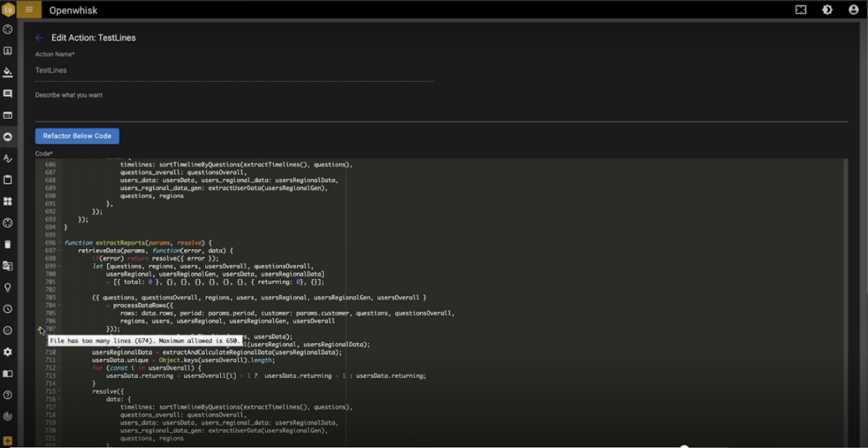This screenshot has width=868, height=448.
Task: Open the user account profile menu
Action: pyautogui.click(x=854, y=10)
